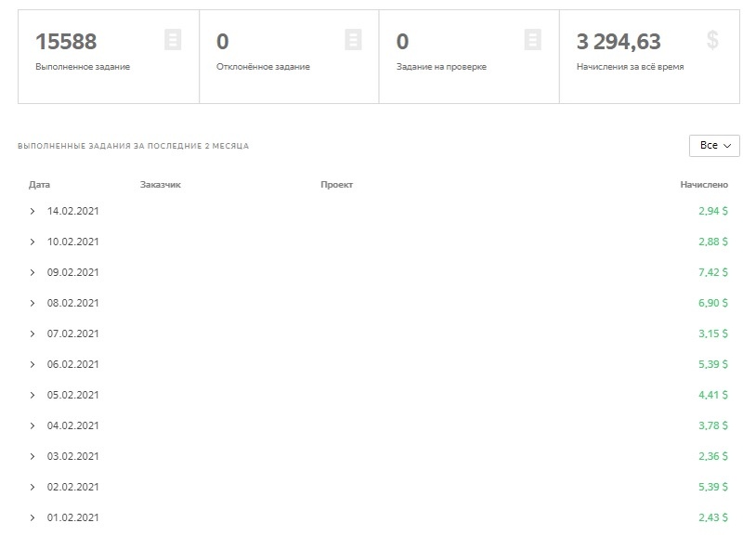756x536 pixels.
Task: Click the document icon in the tasks under review card
Action: pyautogui.click(x=532, y=40)
